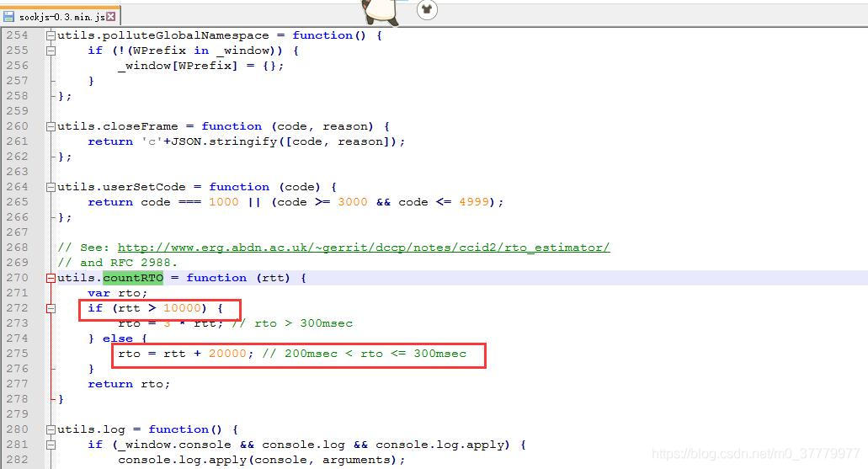
Task: Collapse the closeFrame function fold on line 260
Action: click(x=51, y=126)
